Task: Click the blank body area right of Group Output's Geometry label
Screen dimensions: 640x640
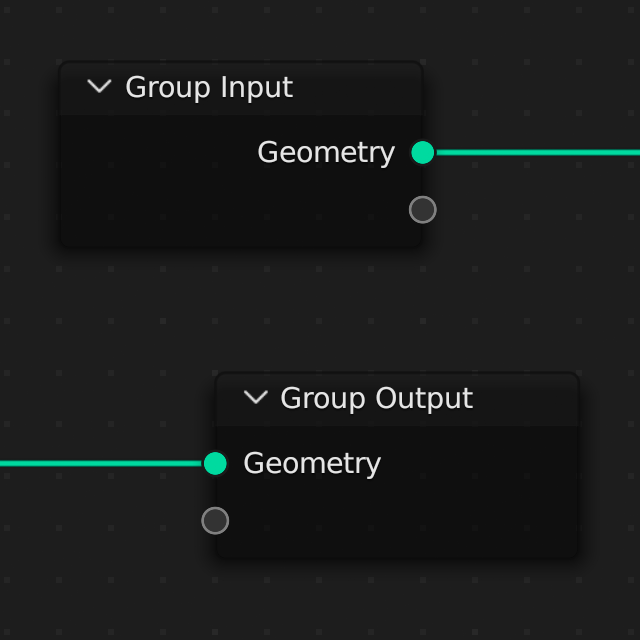Action: click(x=480, y=464)
